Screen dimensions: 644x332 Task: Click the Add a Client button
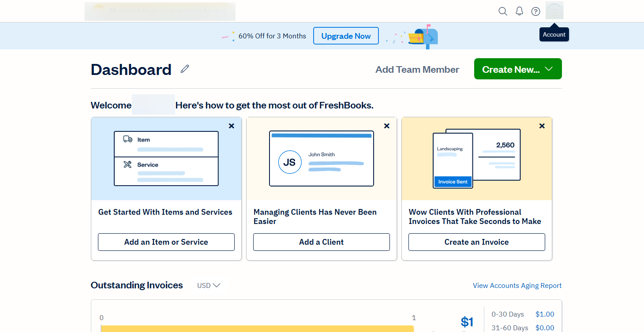coord(322,242)
